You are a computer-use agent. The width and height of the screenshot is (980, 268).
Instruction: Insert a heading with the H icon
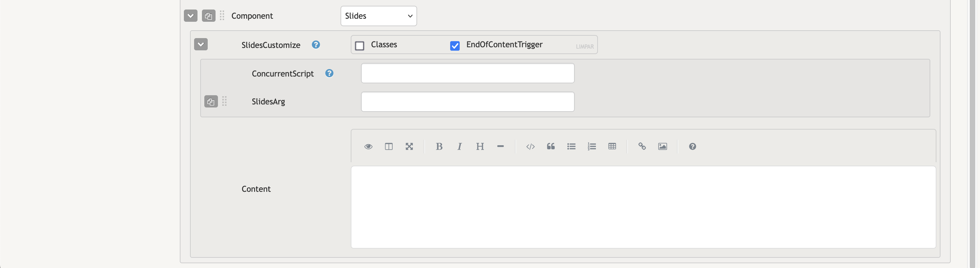(480, 146)
